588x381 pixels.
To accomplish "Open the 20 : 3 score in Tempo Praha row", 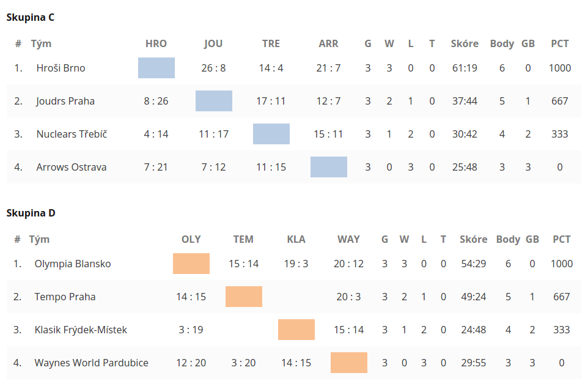I will [x=348, y=297].
